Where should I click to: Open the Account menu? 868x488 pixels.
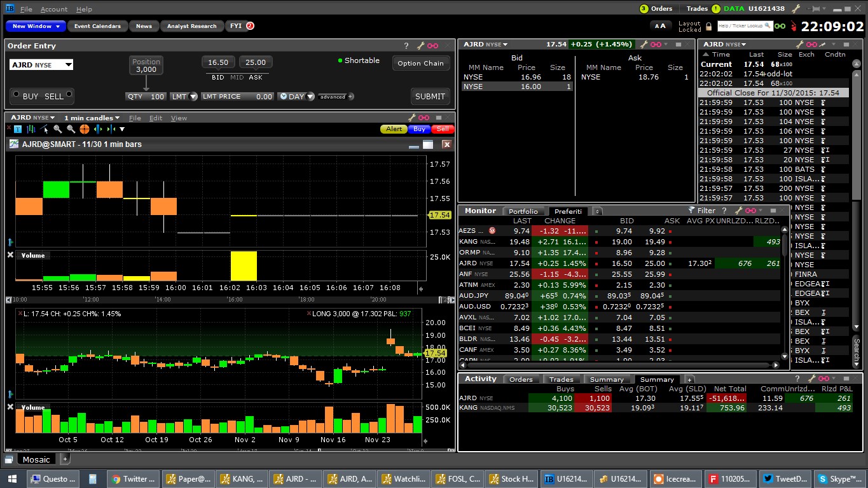click(54, 9)
